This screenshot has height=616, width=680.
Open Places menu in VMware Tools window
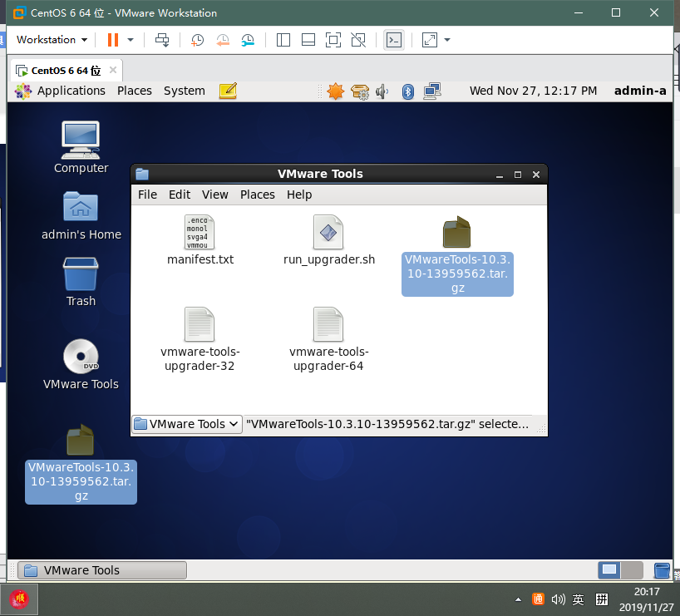257,195
